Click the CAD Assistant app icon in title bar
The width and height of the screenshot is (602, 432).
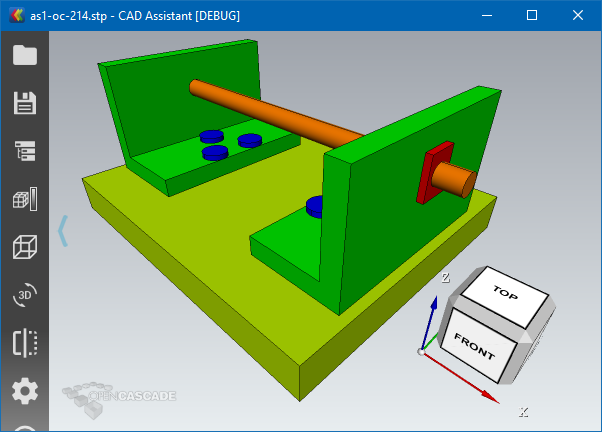point(15,15)
